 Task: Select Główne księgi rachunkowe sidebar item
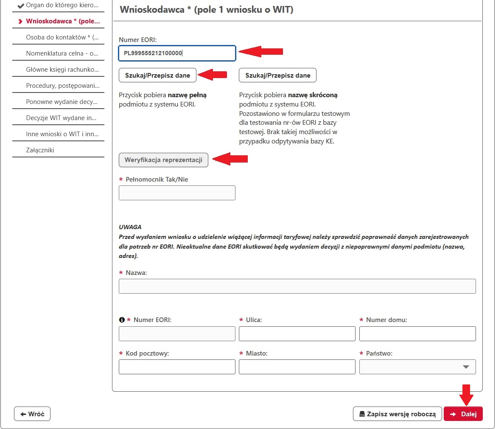[x=62, y=70]
